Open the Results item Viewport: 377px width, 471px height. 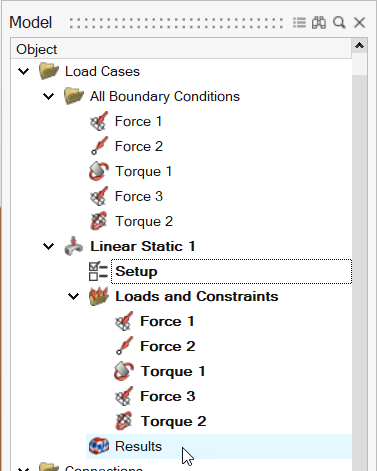click(x=138, y=446)
